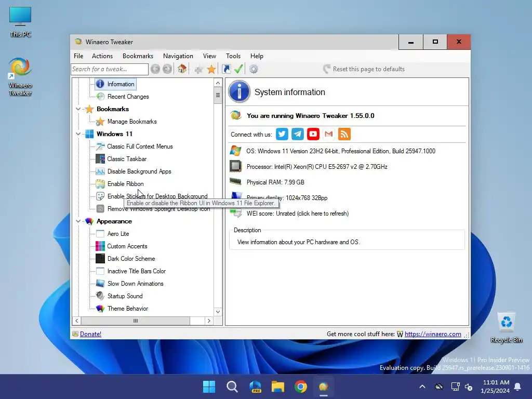Select Manage Bookmarks in the tree

132,122
